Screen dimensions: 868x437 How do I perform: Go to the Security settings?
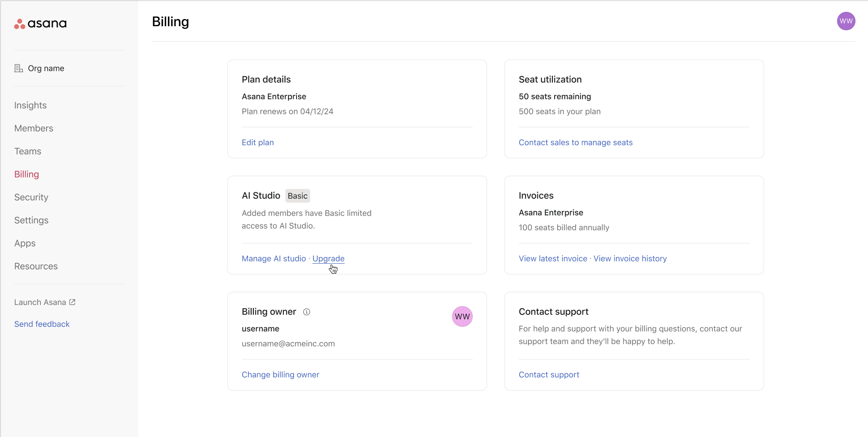pyautogui.click(x=31, y=197)
